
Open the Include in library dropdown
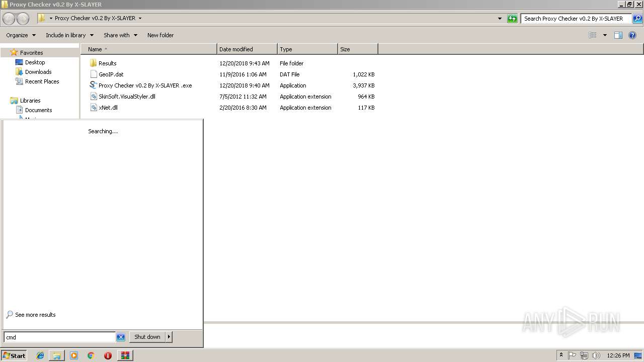click(70, 35)
